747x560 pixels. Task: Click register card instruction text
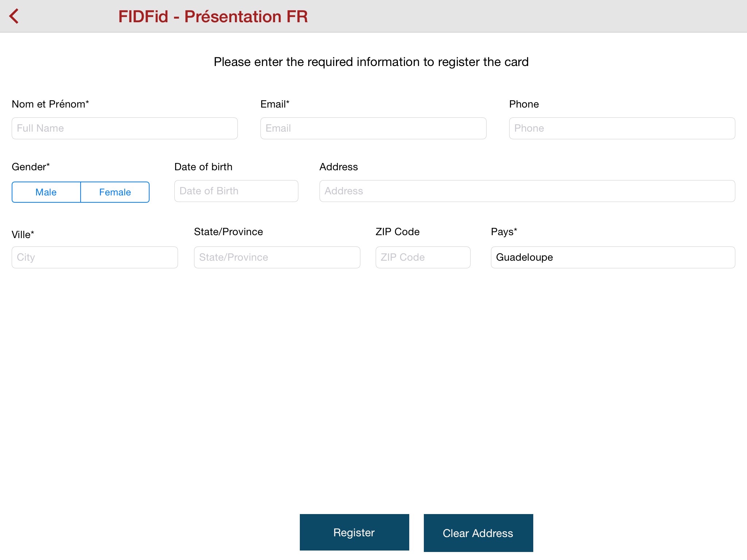point(373,62)
